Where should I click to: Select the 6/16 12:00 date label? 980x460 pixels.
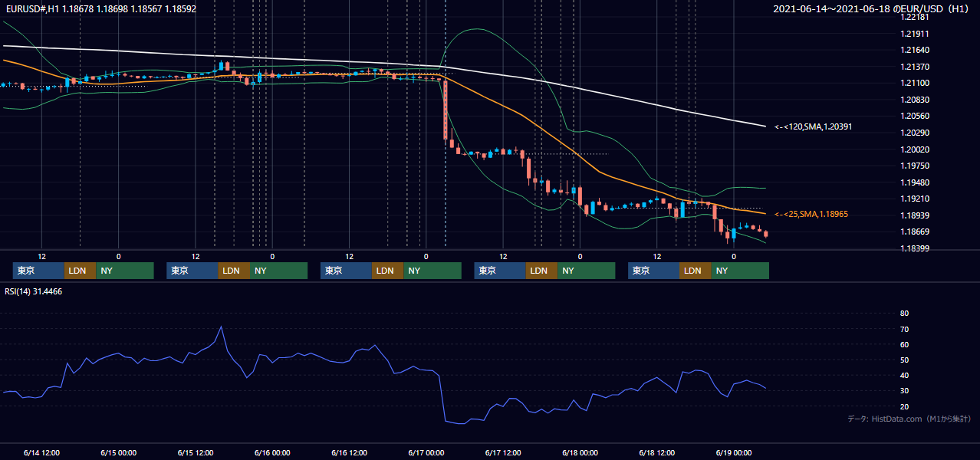tap(349, 453)
